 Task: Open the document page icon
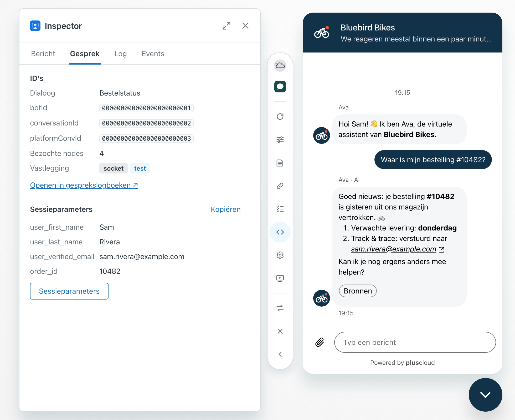click(280, 163)
